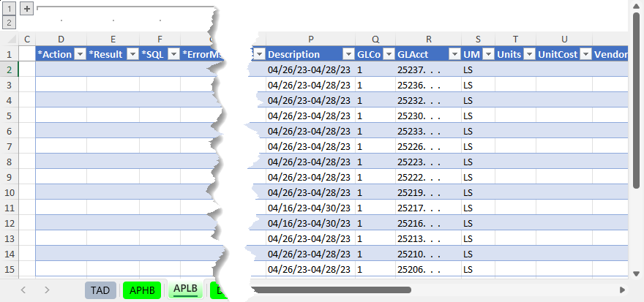Viewport: 644px width, 302px height.
Task: Select column D header
Action: coord(61,39)
